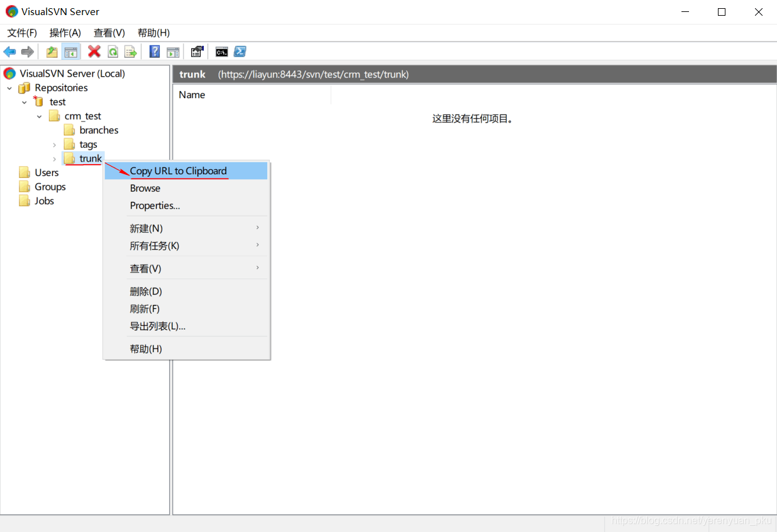Image resolution: width=777 pixels, height=532 pixels.
Task: Choose 帮助(H) from context menu
Action: [x=187, y=348]
